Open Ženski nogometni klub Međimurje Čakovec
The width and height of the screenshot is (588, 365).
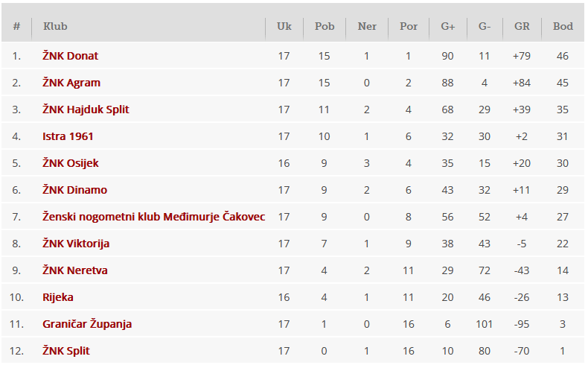click(x=153, y=217)
